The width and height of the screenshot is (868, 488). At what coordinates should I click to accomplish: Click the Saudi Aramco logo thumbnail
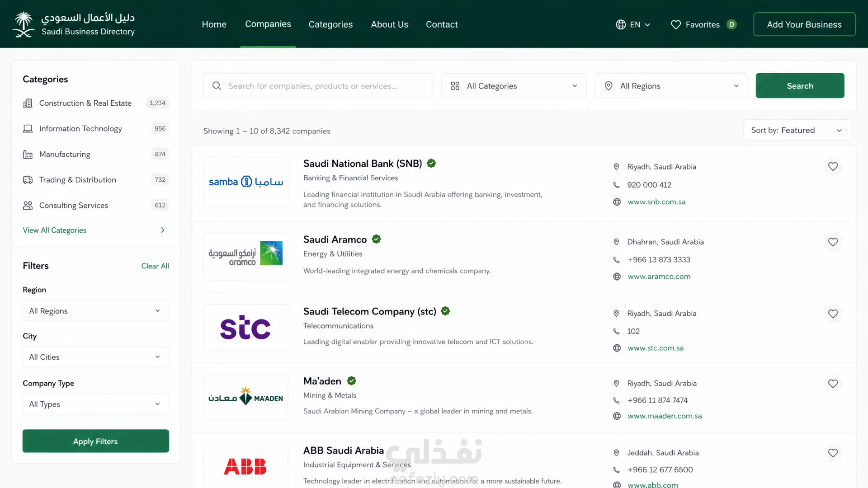(x=245, y=257)
